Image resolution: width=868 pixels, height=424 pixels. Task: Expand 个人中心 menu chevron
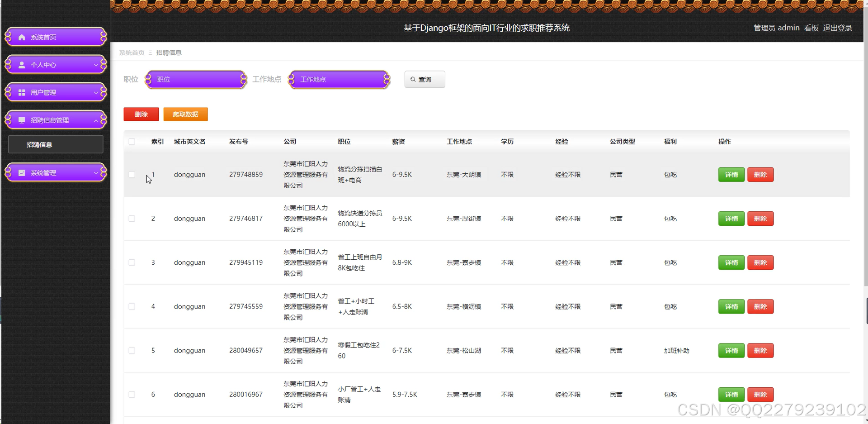pyautogui.click(x=96, y=65)
